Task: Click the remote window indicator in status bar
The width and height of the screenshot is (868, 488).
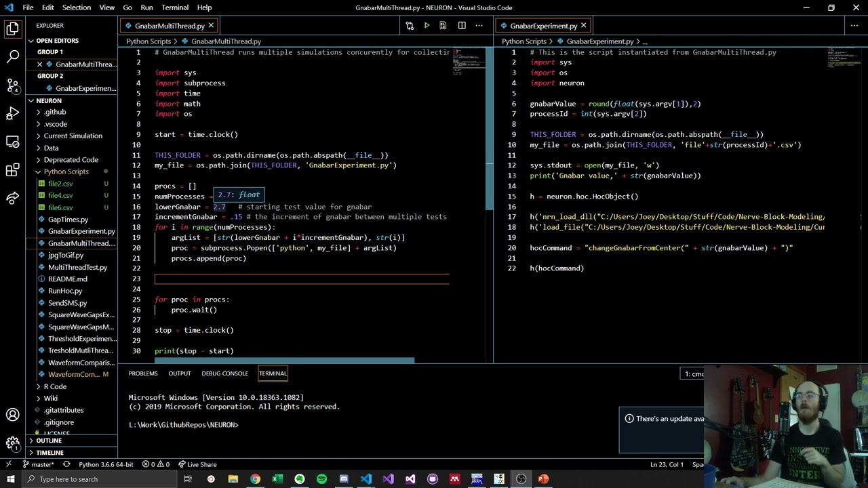Action: pyautogui.click(x=9, y=464)
